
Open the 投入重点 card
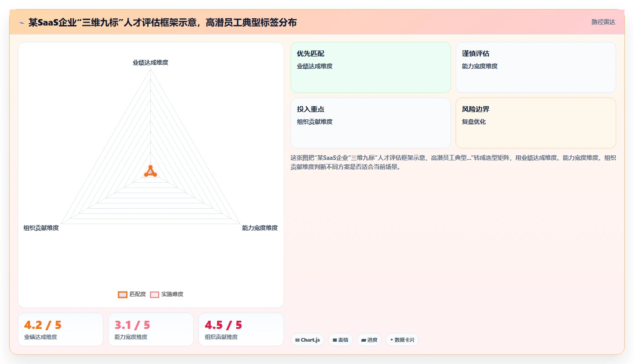(370, 123)
